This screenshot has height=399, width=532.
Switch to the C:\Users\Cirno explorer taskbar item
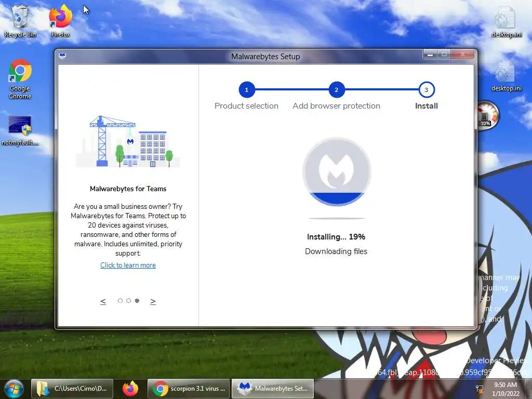(x=72, y=389)
